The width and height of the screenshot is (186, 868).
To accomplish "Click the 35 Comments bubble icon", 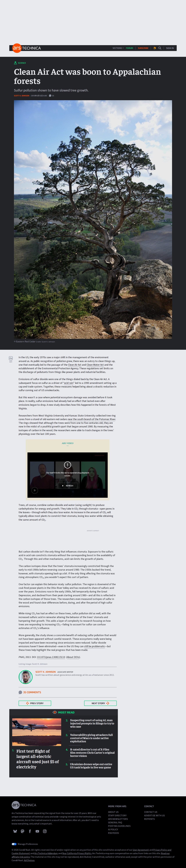I will click(x=20, y=692).
